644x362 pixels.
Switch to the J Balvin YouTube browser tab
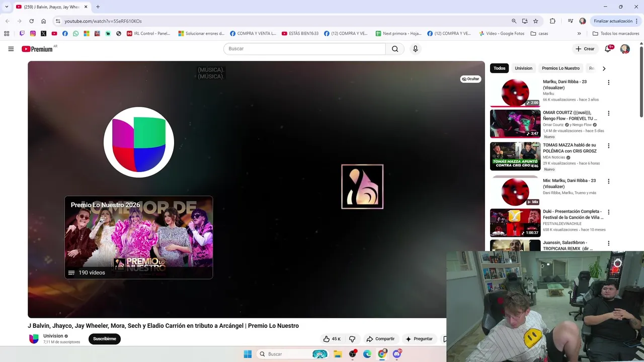point(51,7)
